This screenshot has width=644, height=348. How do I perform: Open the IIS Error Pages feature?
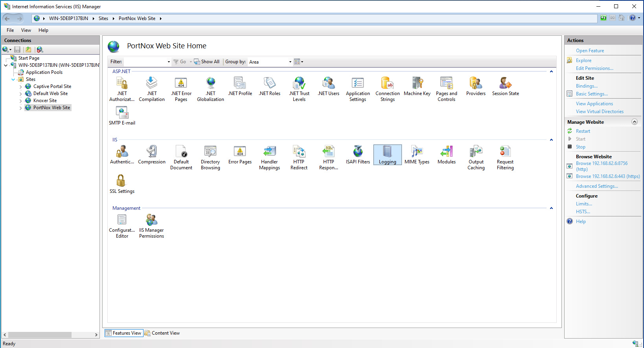[x=240, y=155]
